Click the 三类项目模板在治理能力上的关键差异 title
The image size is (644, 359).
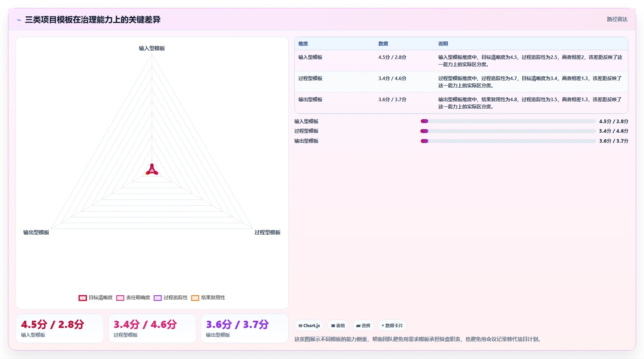(x=93, y=20)
